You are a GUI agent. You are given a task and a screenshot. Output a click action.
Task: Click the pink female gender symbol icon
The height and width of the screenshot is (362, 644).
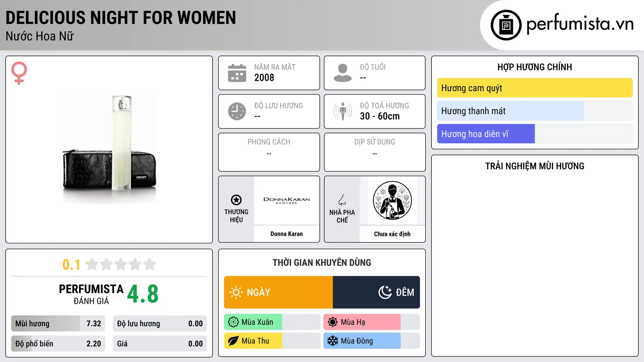[19, 73]
